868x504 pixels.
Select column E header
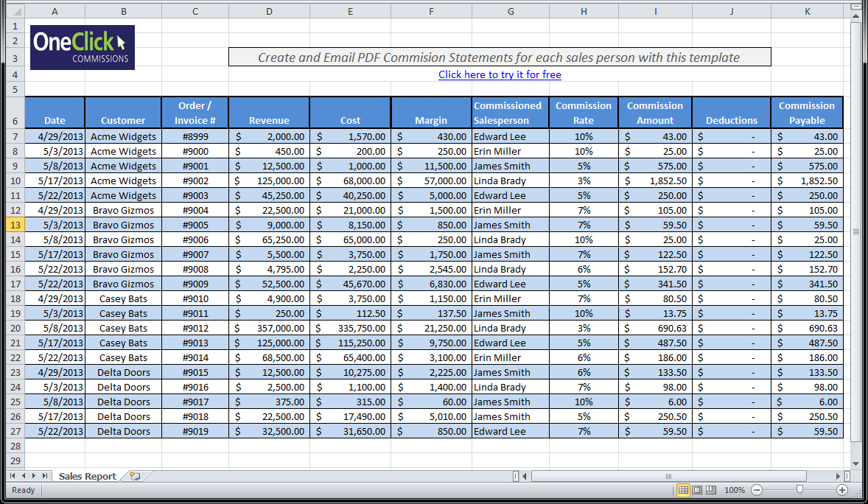[x=350, y=10]
